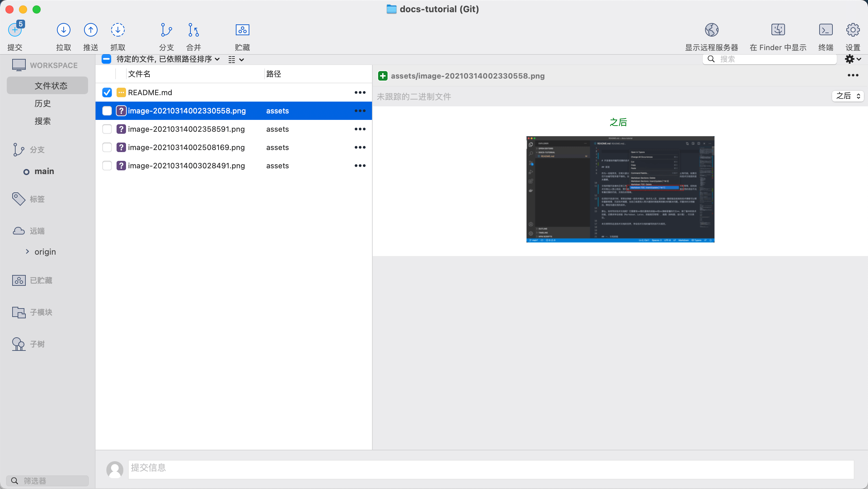The image size is (868, 489).
Task: Open the 之后 diff view dropdown
Action: point(848,96)
